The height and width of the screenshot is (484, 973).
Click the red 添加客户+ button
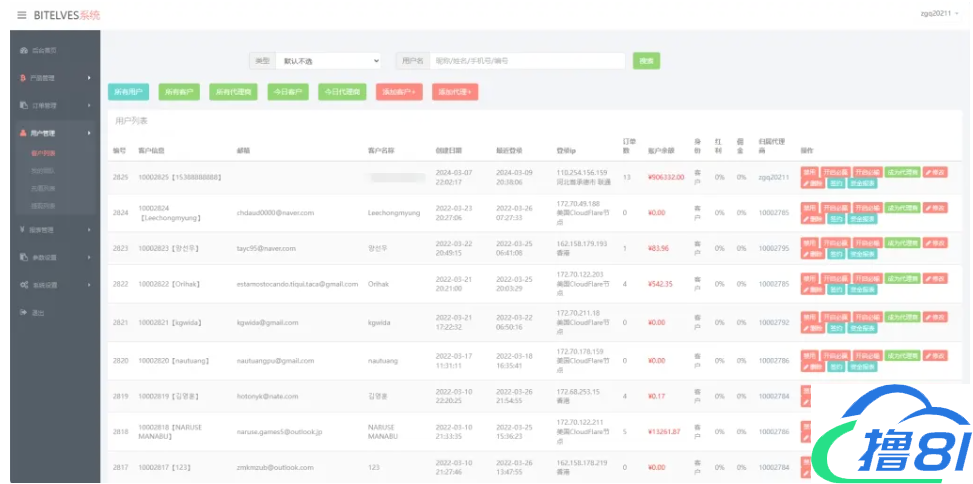click(398, 92)
